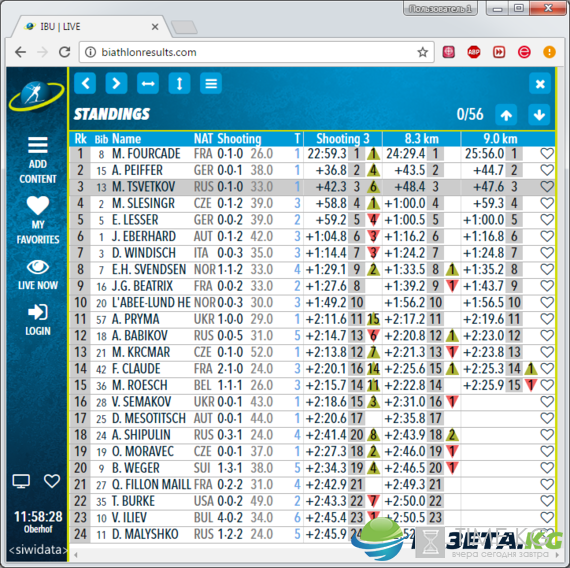Close the standings panel with X
Screen dimensions: 570x568
click(540, 84)
